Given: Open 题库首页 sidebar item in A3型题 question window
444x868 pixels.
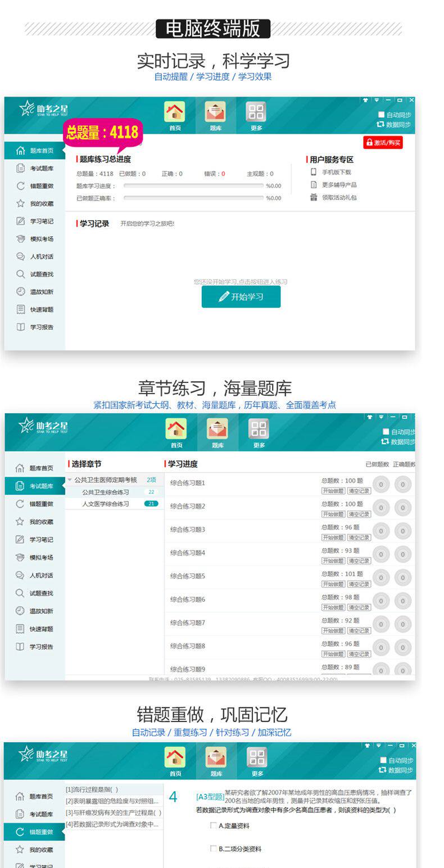Looking at the screenshot, I should coord(35,796).
